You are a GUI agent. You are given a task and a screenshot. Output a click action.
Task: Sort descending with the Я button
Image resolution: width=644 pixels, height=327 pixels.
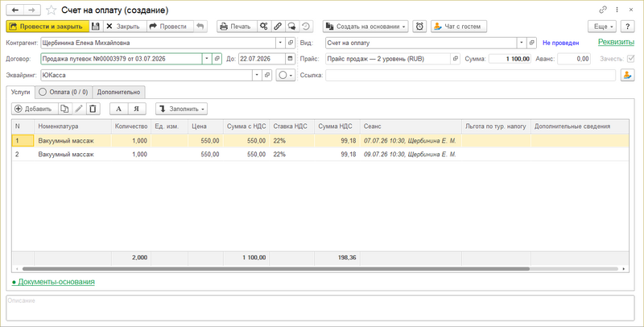138,109
